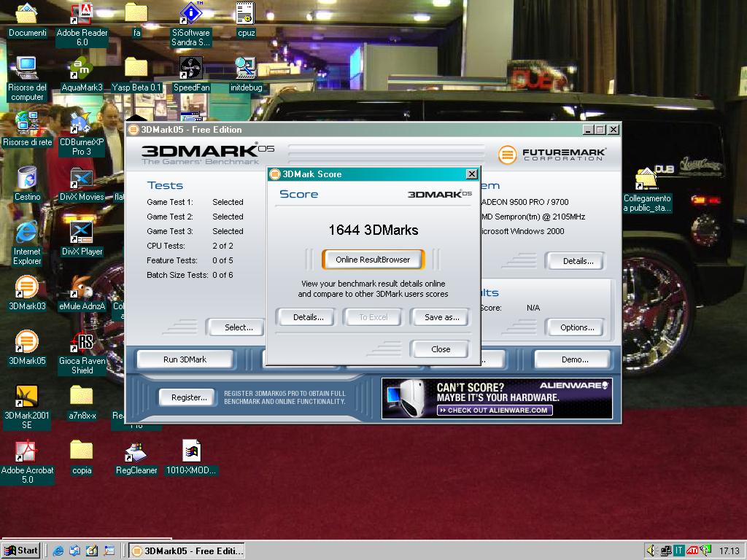Click the Run 3DMark button

(x=185, y=359)
